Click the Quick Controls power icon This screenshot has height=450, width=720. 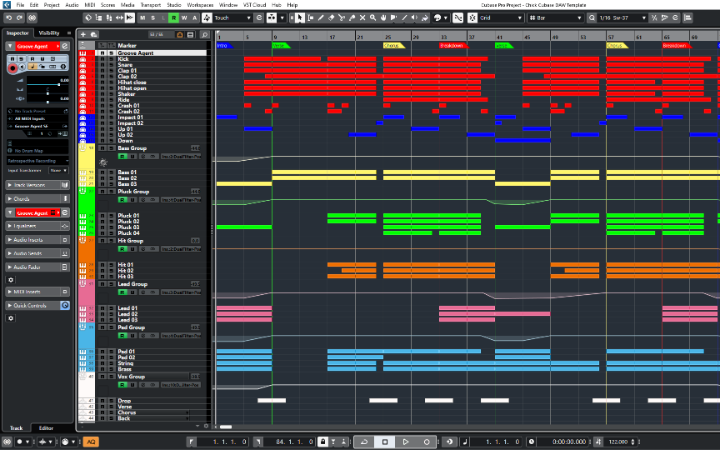coord(65,305)
